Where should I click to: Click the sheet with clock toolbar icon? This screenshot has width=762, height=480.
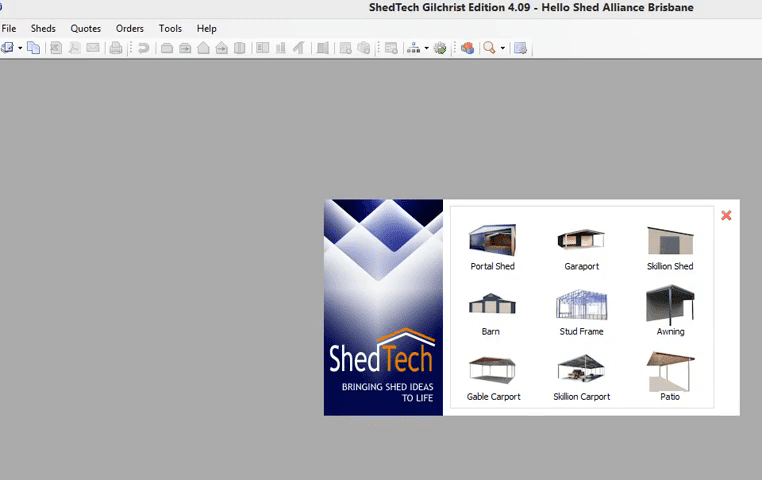(346, 48)
